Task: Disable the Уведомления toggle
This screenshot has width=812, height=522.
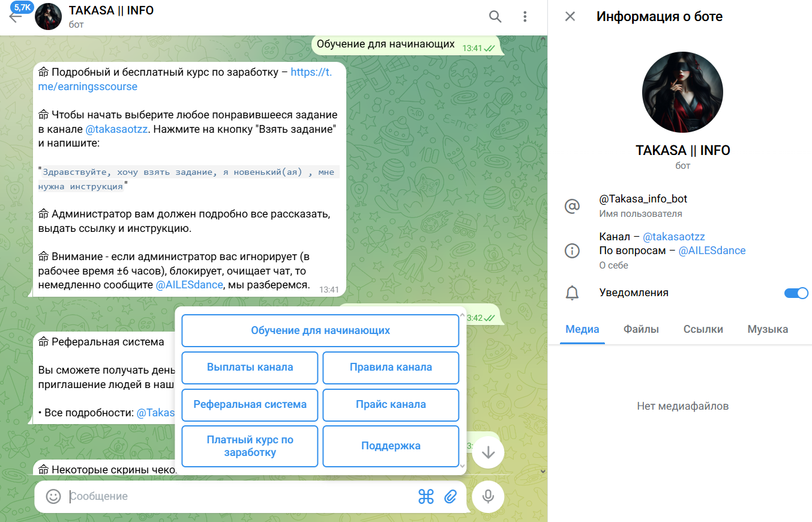Action: click(796, 293)
